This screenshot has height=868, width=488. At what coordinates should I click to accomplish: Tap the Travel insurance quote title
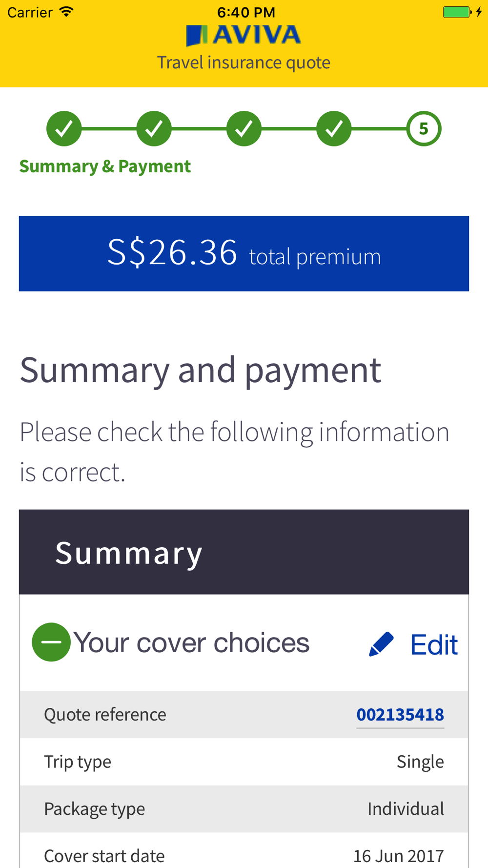click(244, 62)
